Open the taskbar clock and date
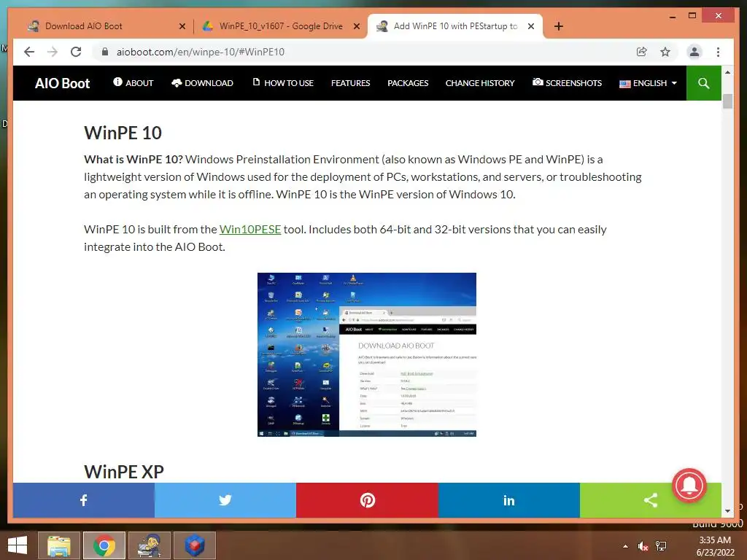The height and width of the screenshot is (560, 747). click(715, 546)
